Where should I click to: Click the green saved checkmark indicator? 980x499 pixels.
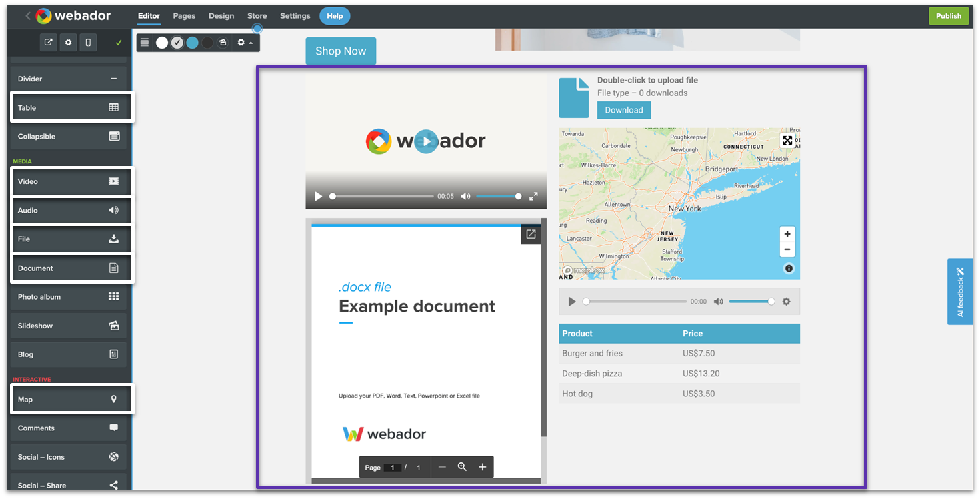pos(119,43)
